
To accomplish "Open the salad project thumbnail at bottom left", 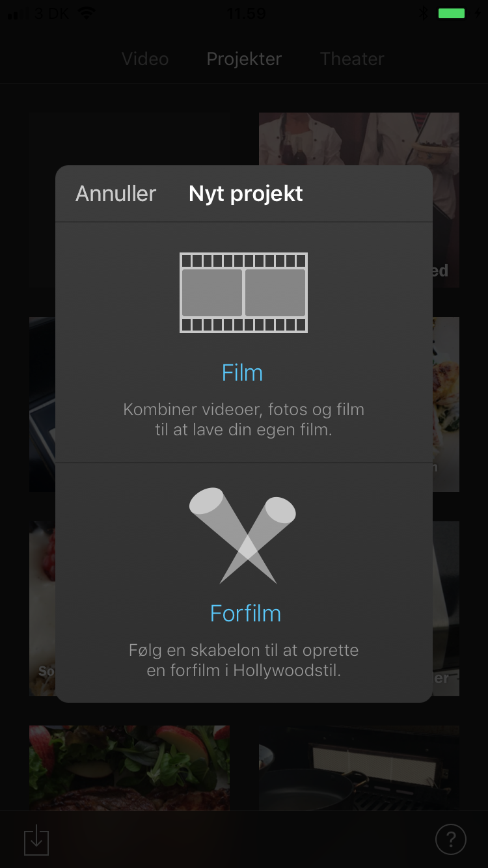I will coord(129,768).
